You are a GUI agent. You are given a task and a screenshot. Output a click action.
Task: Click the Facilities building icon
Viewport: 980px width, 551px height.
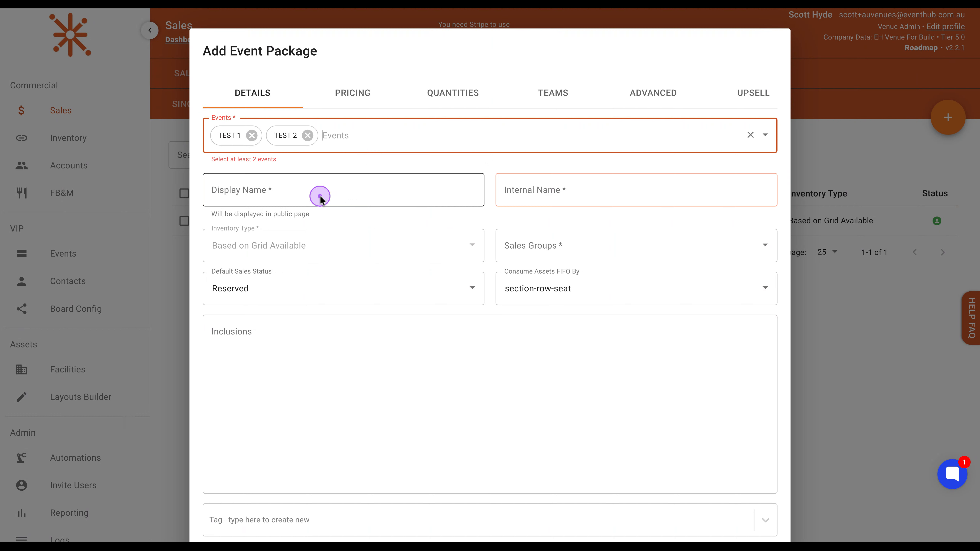click(x=21, y=369)
